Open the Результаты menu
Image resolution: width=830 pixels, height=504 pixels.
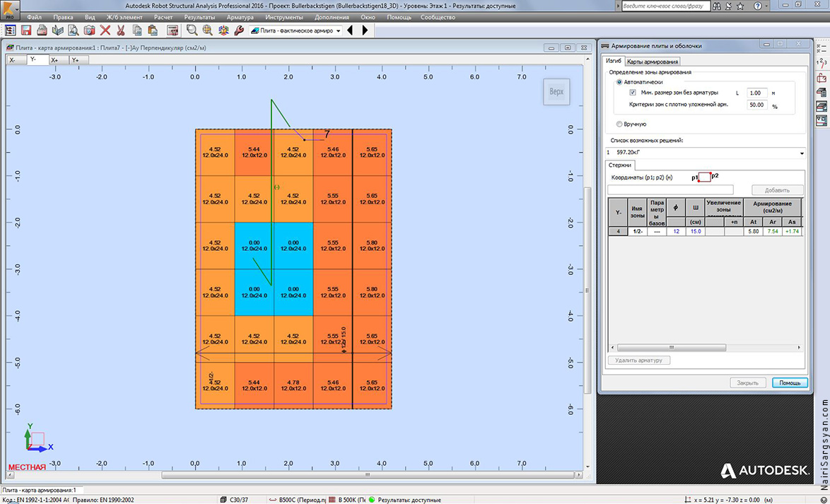pyautogui.click(x=199, y=18)
